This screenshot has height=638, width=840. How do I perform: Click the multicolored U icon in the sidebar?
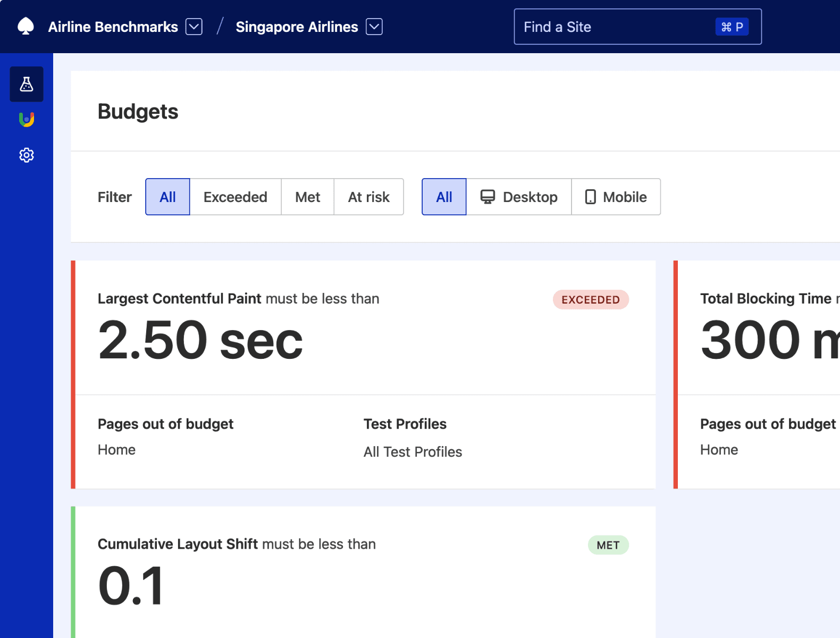click(27, 120)
